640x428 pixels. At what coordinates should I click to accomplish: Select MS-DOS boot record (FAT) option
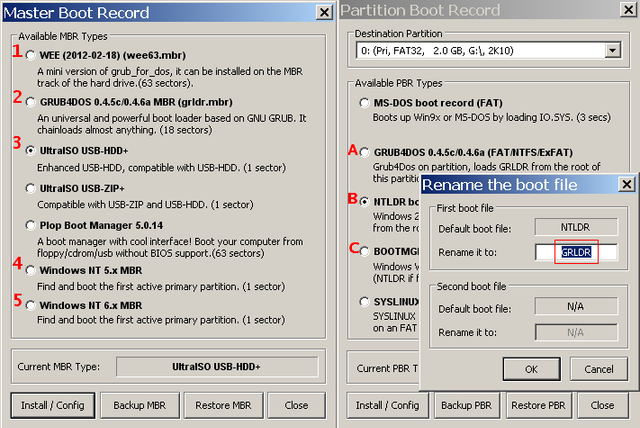click(x=363, y=103)
